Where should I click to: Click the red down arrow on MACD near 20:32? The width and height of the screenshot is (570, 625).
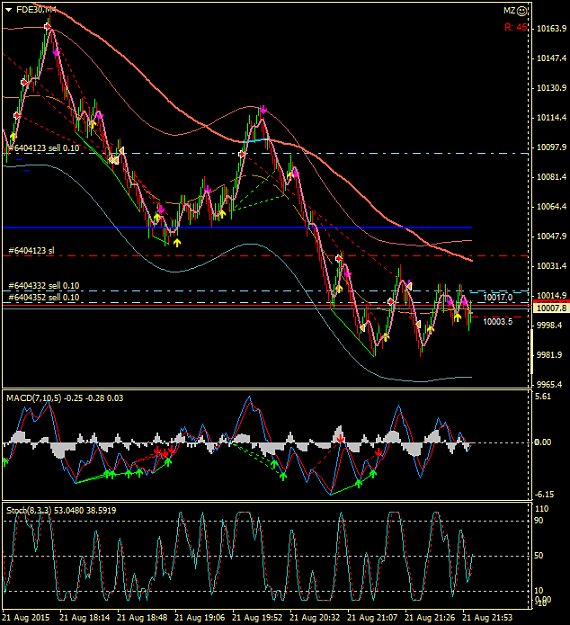coord(340,439)
